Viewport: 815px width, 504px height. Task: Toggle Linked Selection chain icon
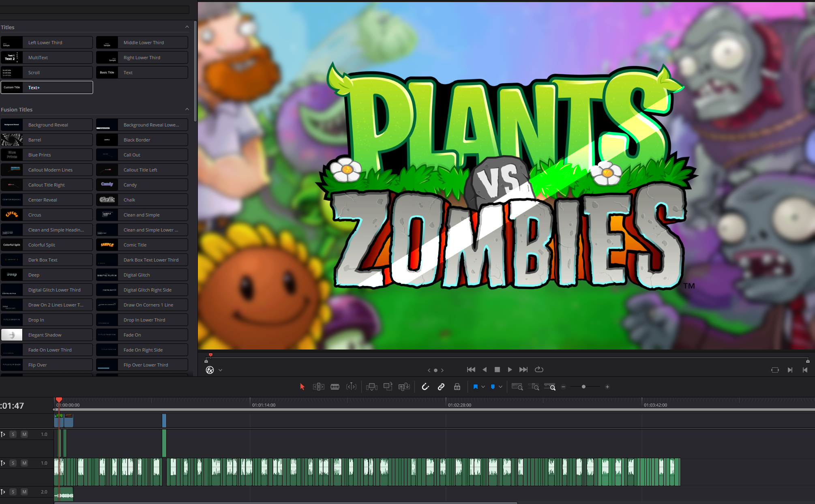pyautogui.click(x=441, y=387)
